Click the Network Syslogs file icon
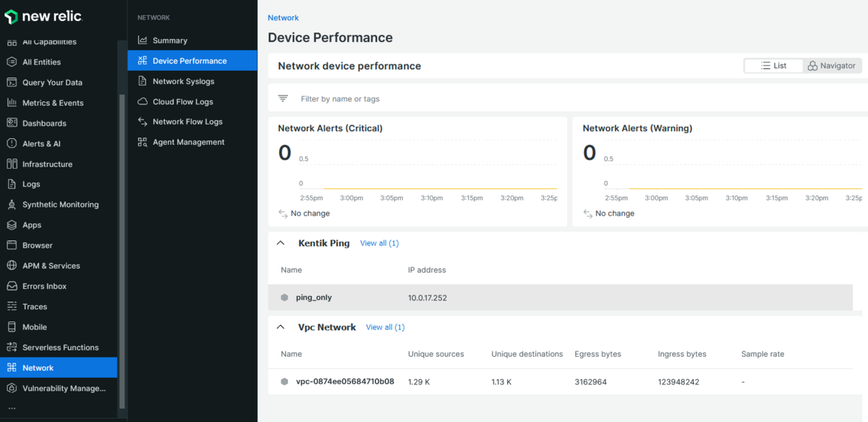 click(142, 81)
